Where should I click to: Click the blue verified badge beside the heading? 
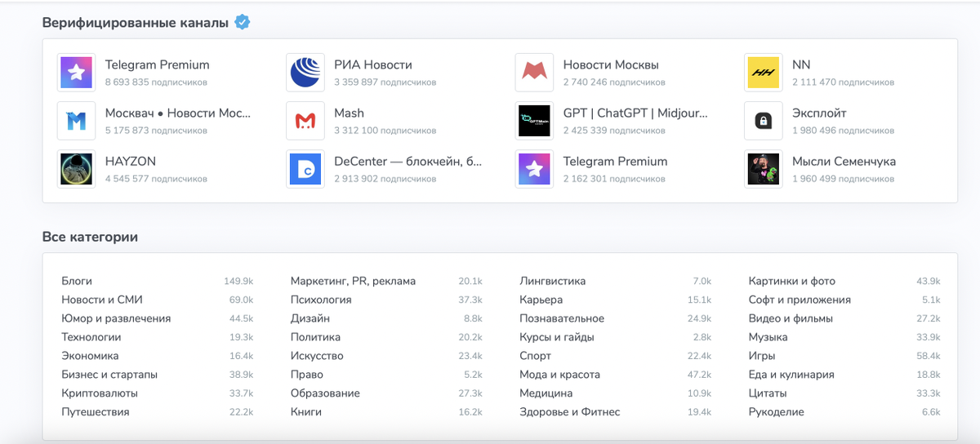coord(242,22)
